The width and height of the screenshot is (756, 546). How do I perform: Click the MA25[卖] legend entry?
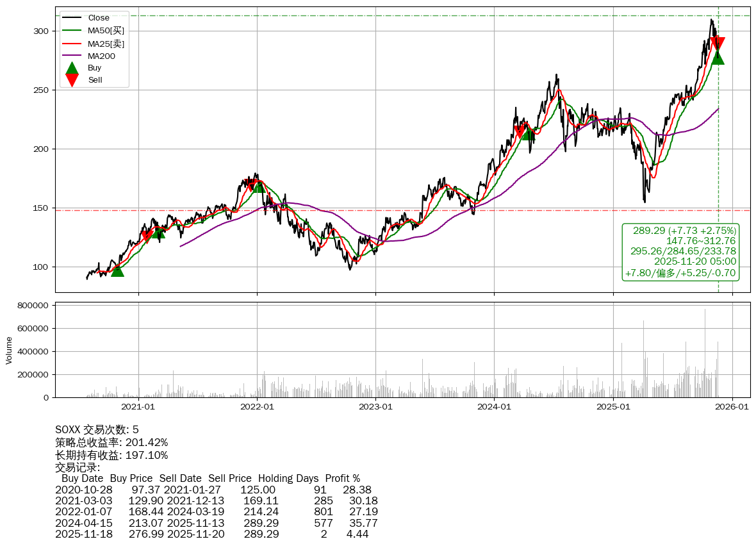pyautogui.click(x=106, y=44)
